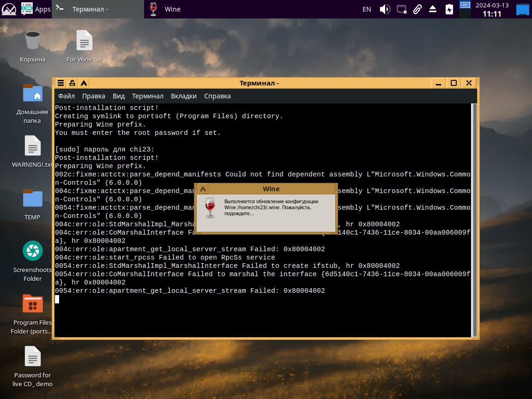The height and width of the screenshot is (399, 532).
Task: Open the clipboard paperclip icon in the tray
Action: 417,9
